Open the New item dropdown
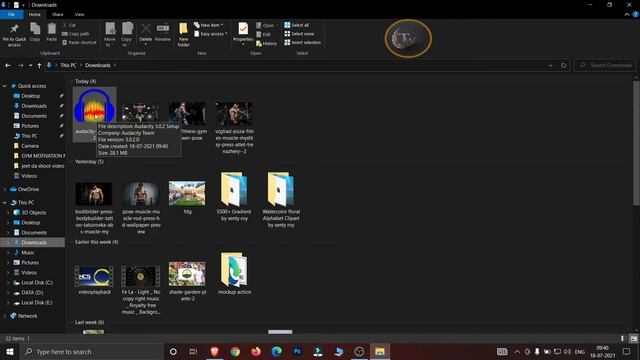 pyautogui.click(x=209, y=25)
